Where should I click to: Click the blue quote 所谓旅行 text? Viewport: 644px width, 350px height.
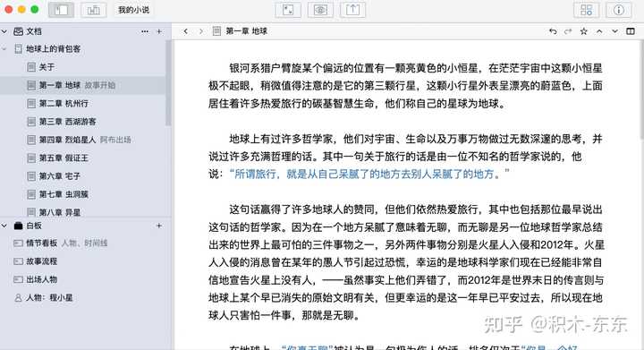(369, 175)
